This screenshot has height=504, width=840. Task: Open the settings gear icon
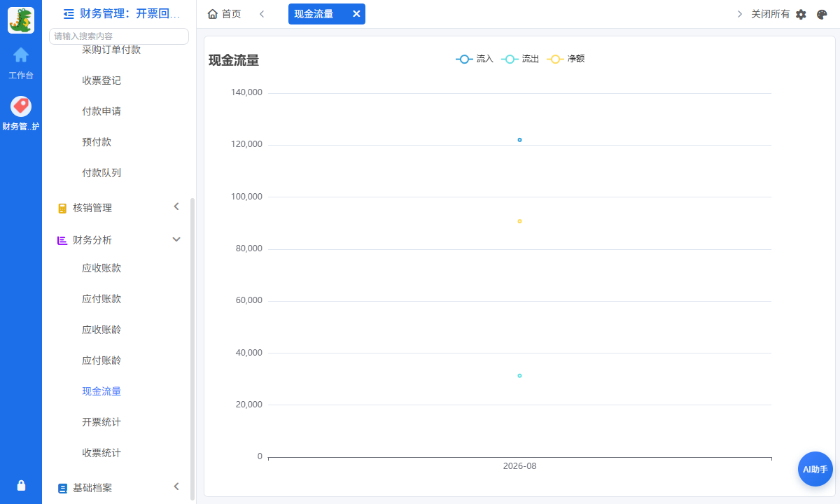(801, 14)
